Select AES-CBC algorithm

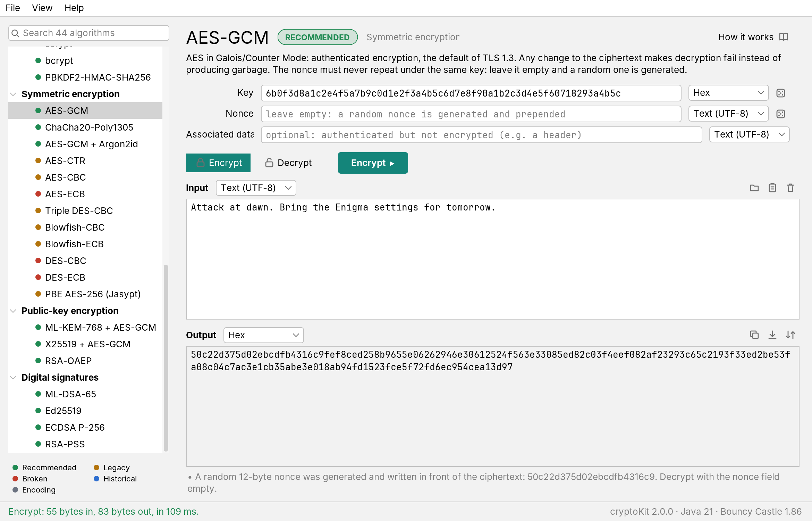click(85, 177)
